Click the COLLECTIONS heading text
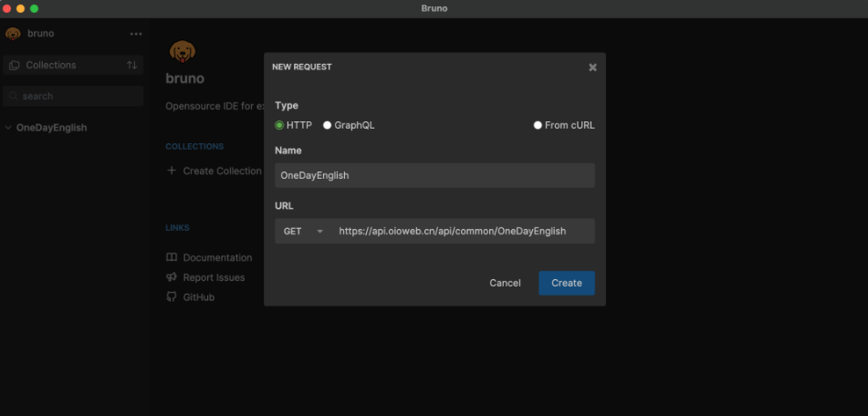The width and height of the screenshot is (868, 416). pos(194,147)
